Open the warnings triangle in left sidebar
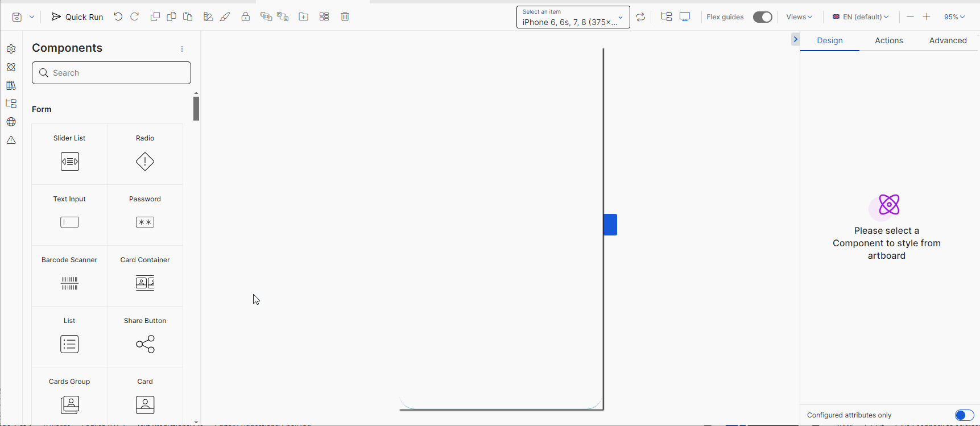The width and height of the screenshot is (980, 426). 11,140
